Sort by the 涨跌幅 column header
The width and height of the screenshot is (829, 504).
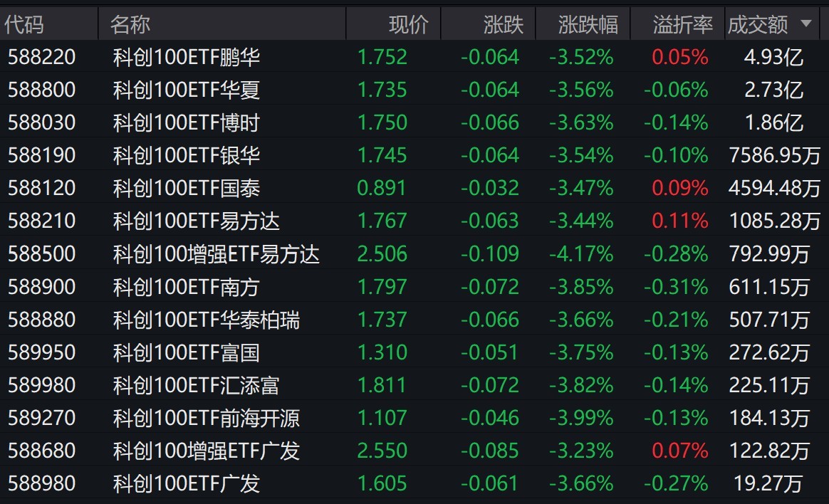click(x=588, y=24)
